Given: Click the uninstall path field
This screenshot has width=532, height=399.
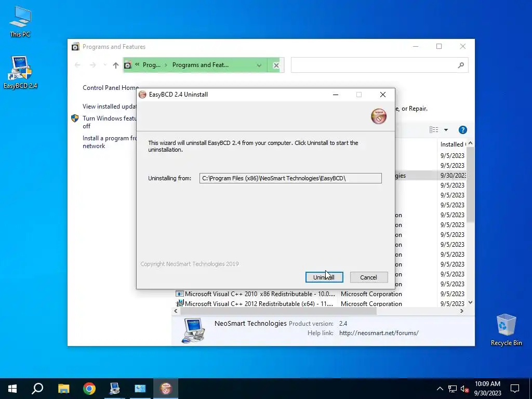Looking at the screenshot, I should [290, 178].
